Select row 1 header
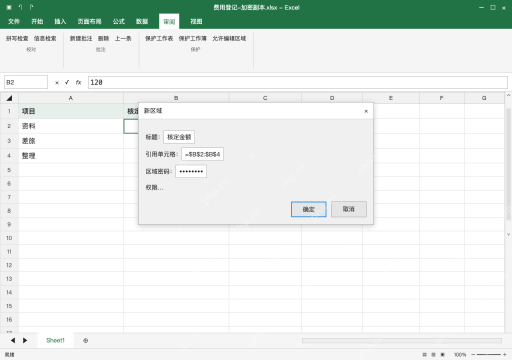Viewport: 512px width, 360px height. [9, 111]
